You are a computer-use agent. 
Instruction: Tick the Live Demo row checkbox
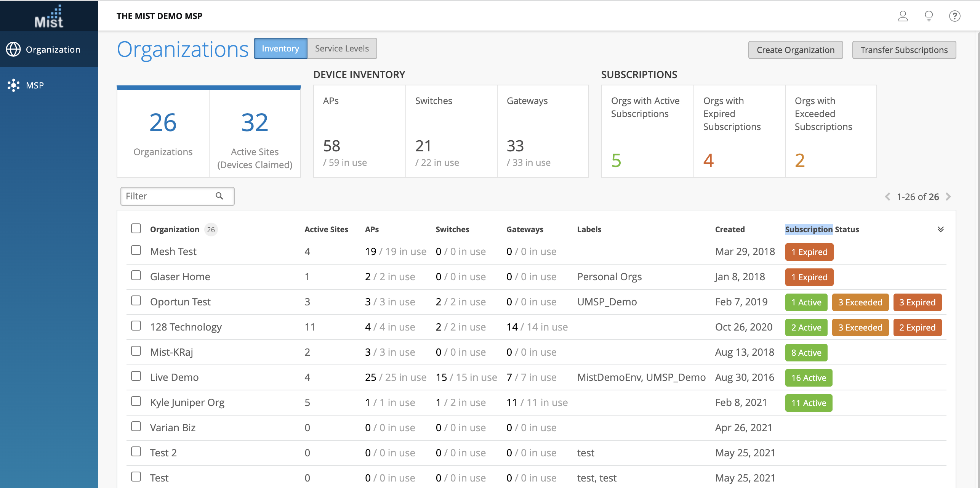point(136,376)
